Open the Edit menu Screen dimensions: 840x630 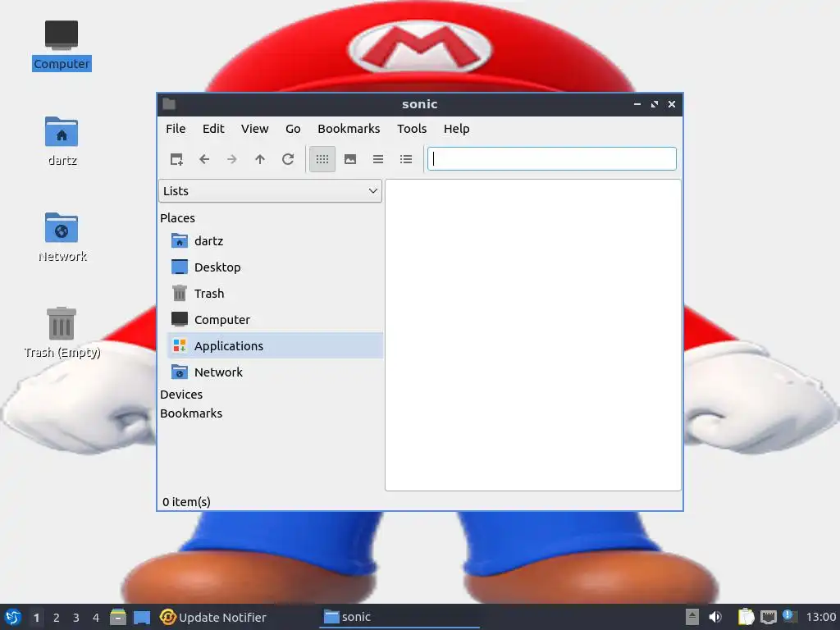pyautogui.click(x=213, y=129)
